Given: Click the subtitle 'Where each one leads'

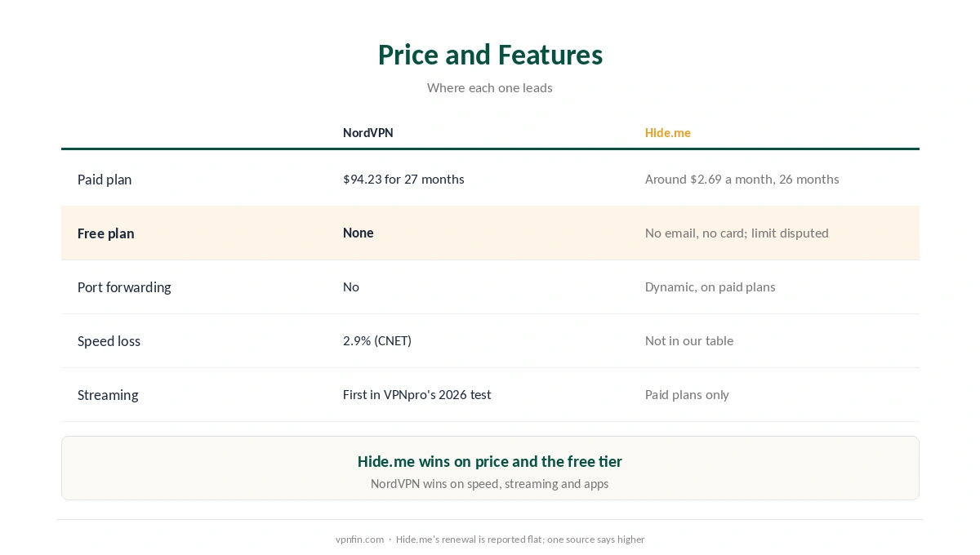Looking at the screenshot, I should pyautogui.click(x=490, y=87).
